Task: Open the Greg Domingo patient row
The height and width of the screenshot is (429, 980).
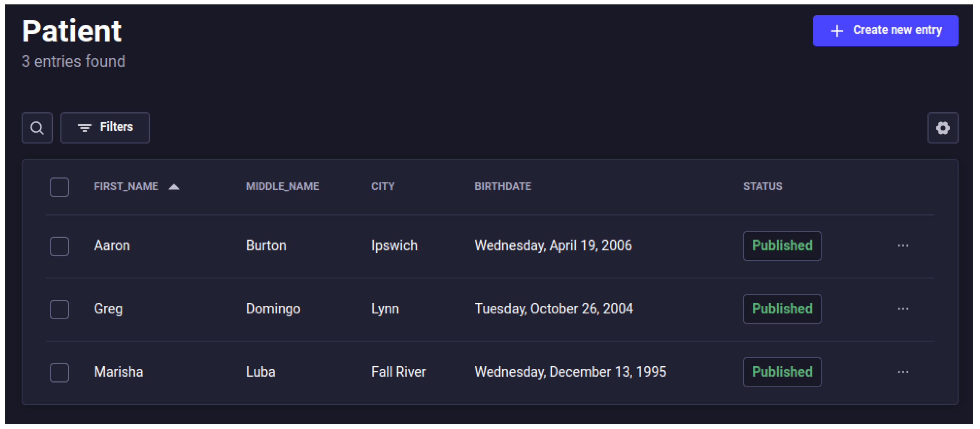Action: coord(490,310)
